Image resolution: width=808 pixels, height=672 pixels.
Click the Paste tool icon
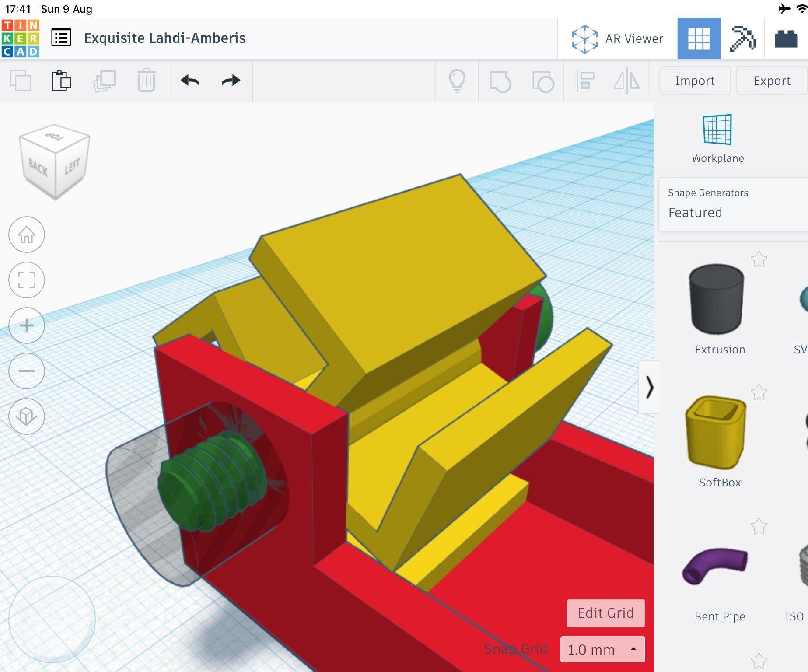(x=61, y=81)
